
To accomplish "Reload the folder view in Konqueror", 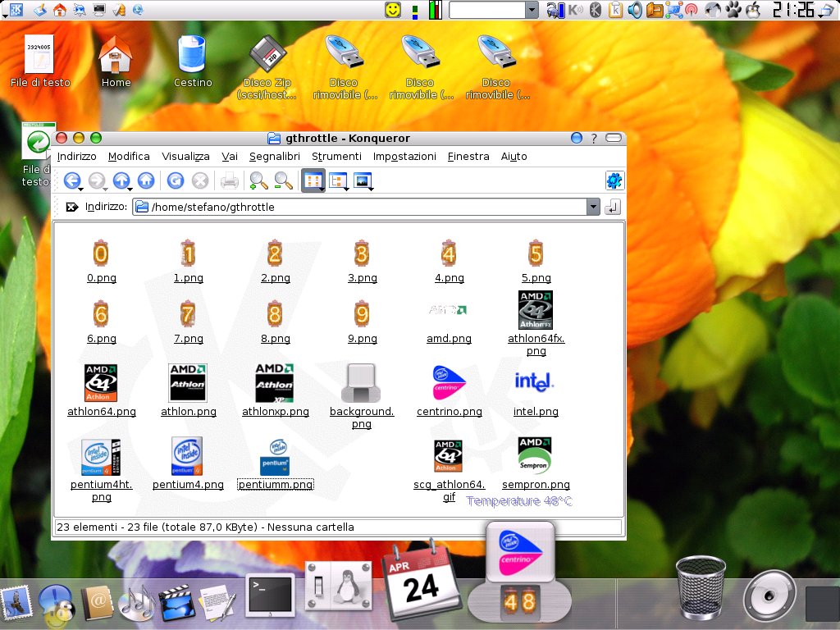I will (176, 180).
